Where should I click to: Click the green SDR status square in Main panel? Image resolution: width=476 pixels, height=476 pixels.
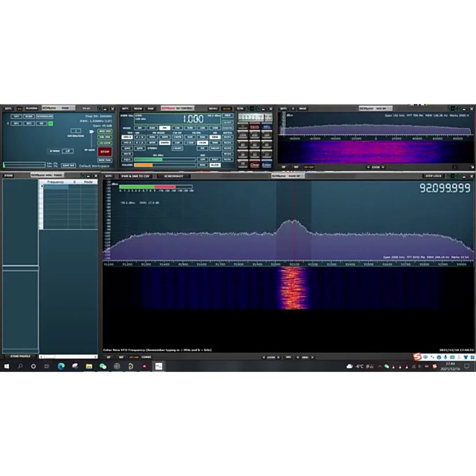tap(51, 123)
